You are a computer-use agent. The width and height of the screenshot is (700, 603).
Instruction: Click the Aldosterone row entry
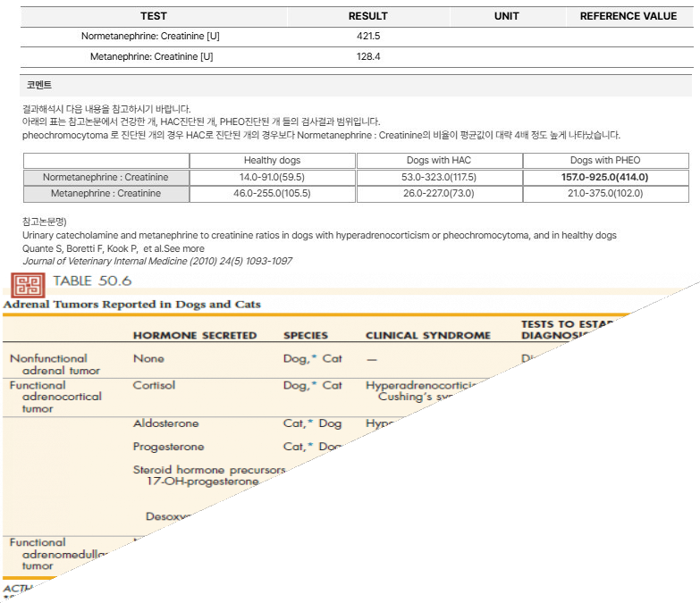click(165, 423)
